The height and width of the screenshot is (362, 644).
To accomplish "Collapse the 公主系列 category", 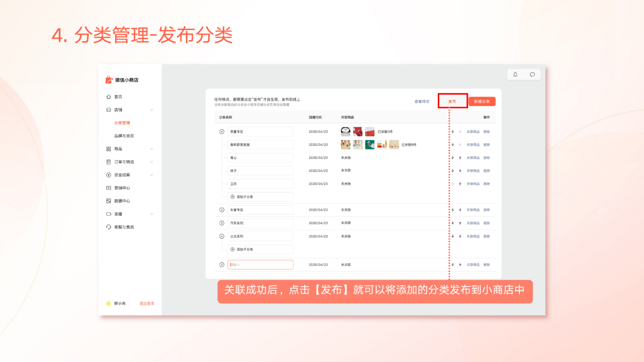I will 221,236.
